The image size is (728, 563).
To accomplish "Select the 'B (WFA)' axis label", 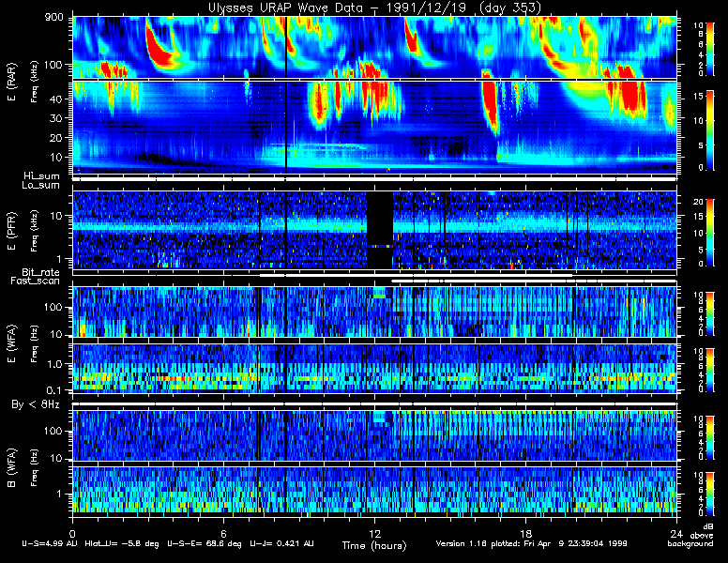I will [x=11, y=468].
